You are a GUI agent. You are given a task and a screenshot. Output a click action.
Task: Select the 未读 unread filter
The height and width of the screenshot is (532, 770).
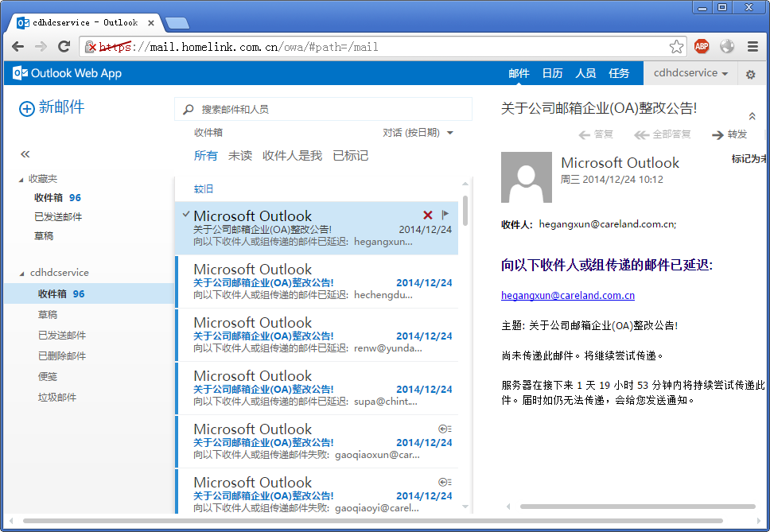click(x=240, y=156)
